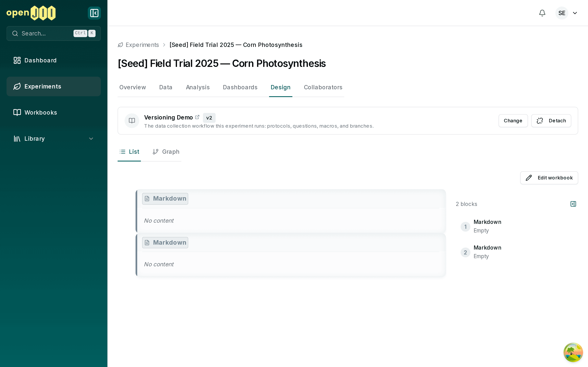Click Edit workbook button
The height and width of the screenshot is (367, 588).
[549, 178]
